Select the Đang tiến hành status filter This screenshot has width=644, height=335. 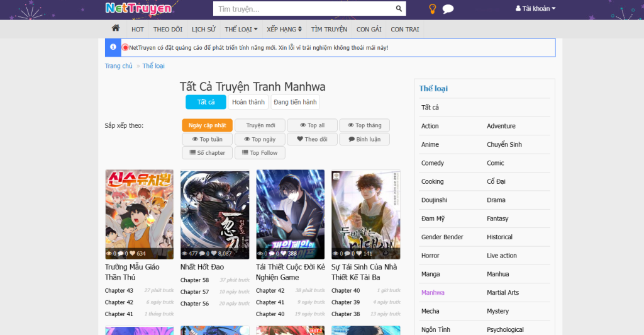(x=295, y=102)
